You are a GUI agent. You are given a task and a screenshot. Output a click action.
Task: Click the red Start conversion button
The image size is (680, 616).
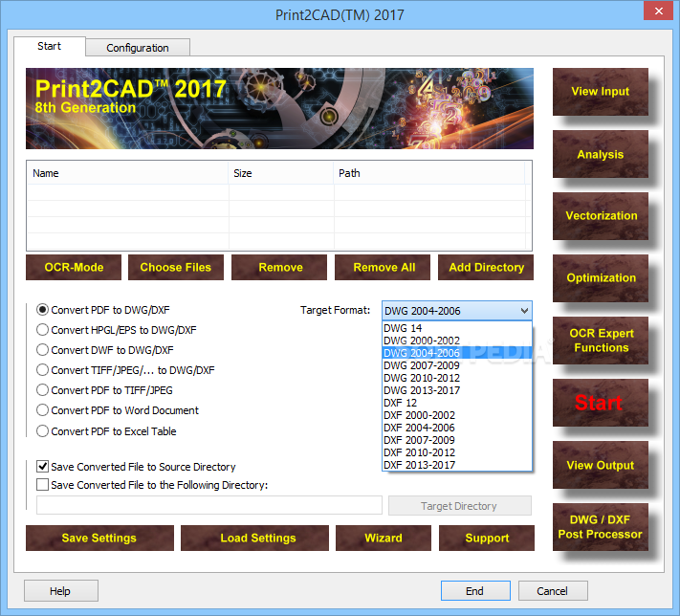[x=601, y=403]
